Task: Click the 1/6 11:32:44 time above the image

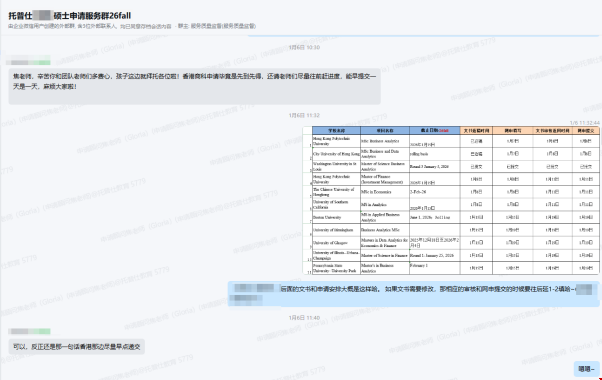Action: click(x=584, y=123)
